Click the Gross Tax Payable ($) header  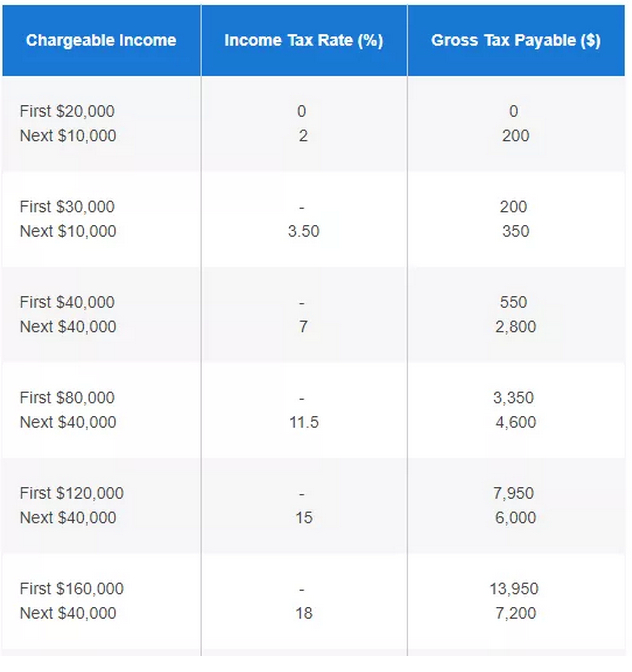[515, 41]
